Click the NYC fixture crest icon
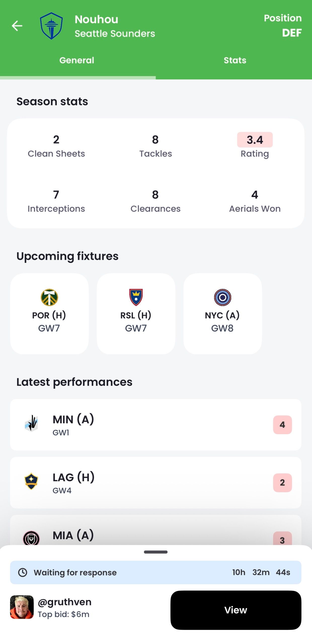Image resolution: width=312 pixels, height=644 pixels. click(x=222, y=297)
